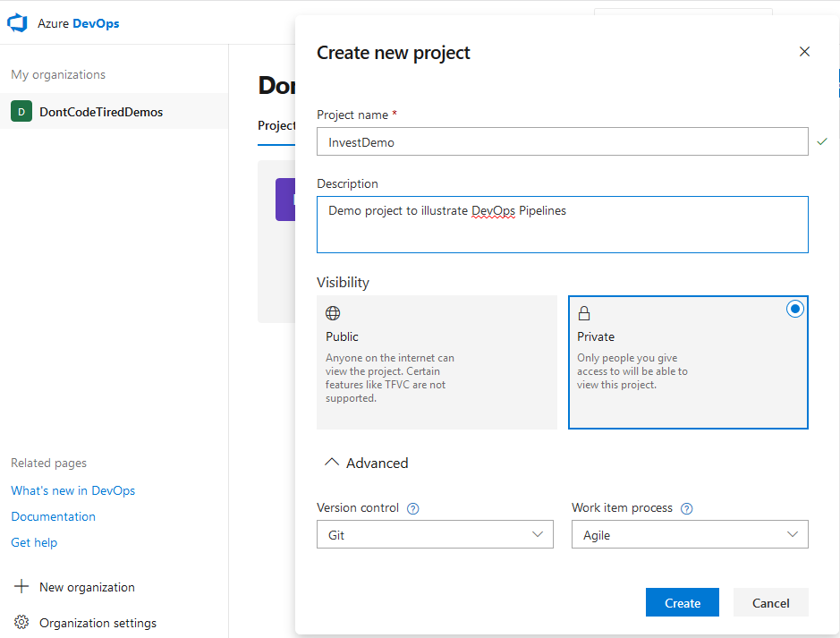This screenshot has height=638, width=840.
Task: Select the Private visibility radio button
Action: (x=794, y=309)
